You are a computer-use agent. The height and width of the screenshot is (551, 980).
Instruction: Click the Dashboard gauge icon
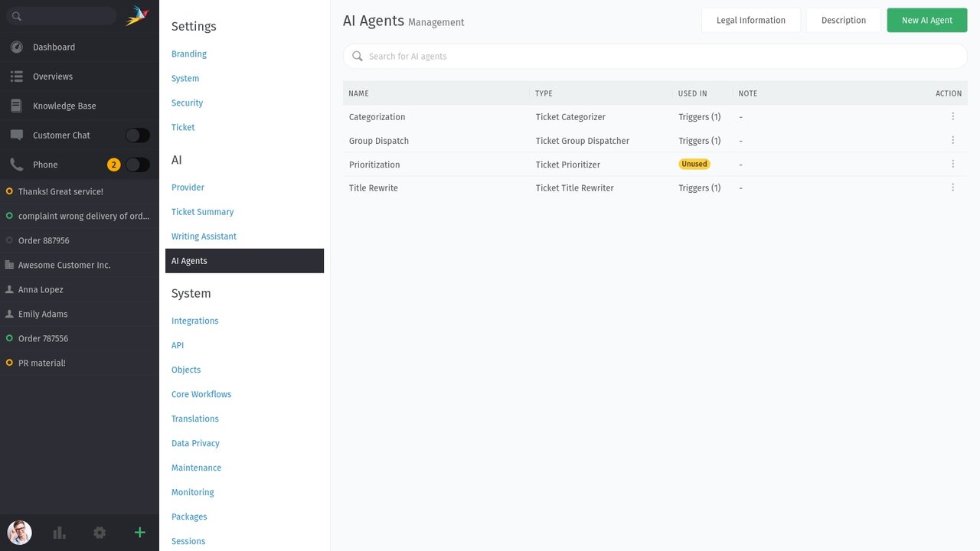17,47
